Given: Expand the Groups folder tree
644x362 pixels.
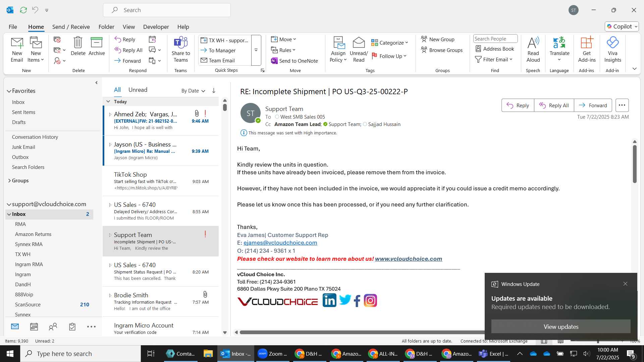Looking at the screenshot, I should pos(9,180).
